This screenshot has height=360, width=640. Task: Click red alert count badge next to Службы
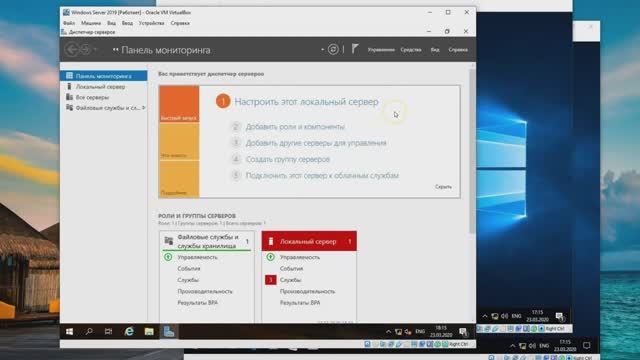pyautogui.click(x=271, y=280)
